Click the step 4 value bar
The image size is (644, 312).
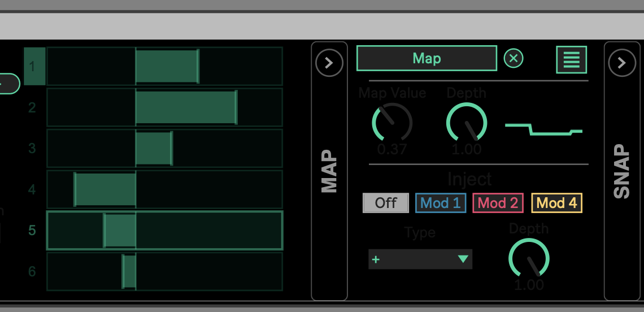pyautogui.click(x=105, y=189)
